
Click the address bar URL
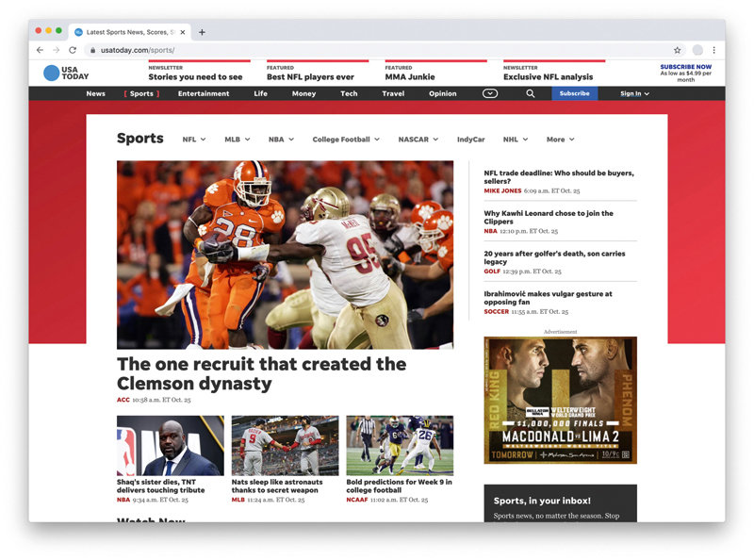click(x=138, y=50)
